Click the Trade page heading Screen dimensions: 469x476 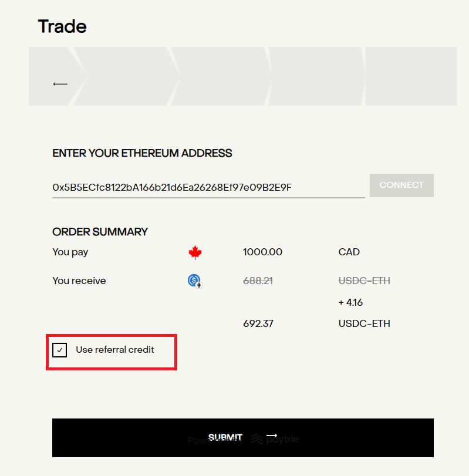click(62, 26)
